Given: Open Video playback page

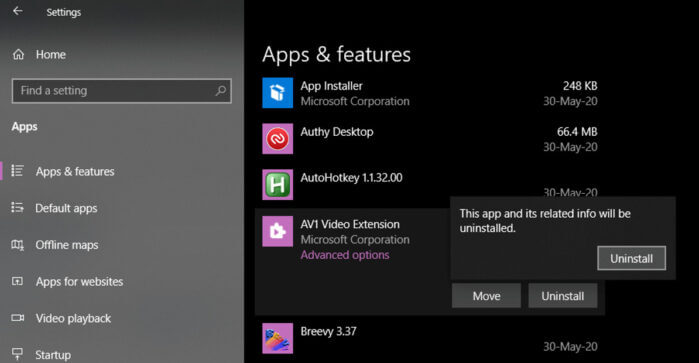Looking at the screenshot, I should 74,318.
